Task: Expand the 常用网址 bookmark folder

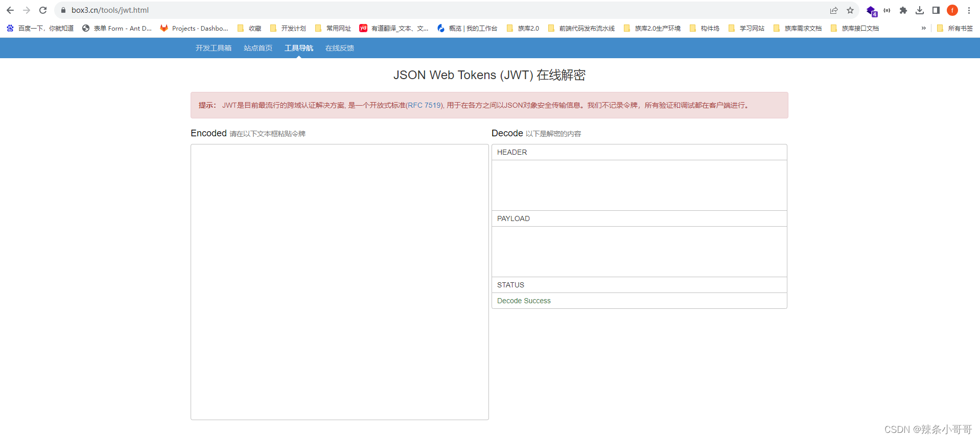Action: (333, 28)
